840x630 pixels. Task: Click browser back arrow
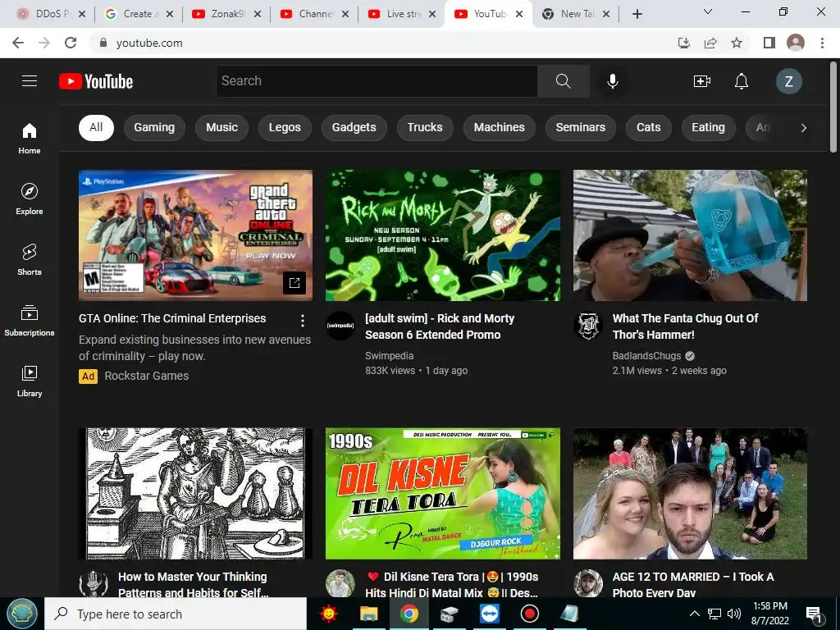pos(18,43)
